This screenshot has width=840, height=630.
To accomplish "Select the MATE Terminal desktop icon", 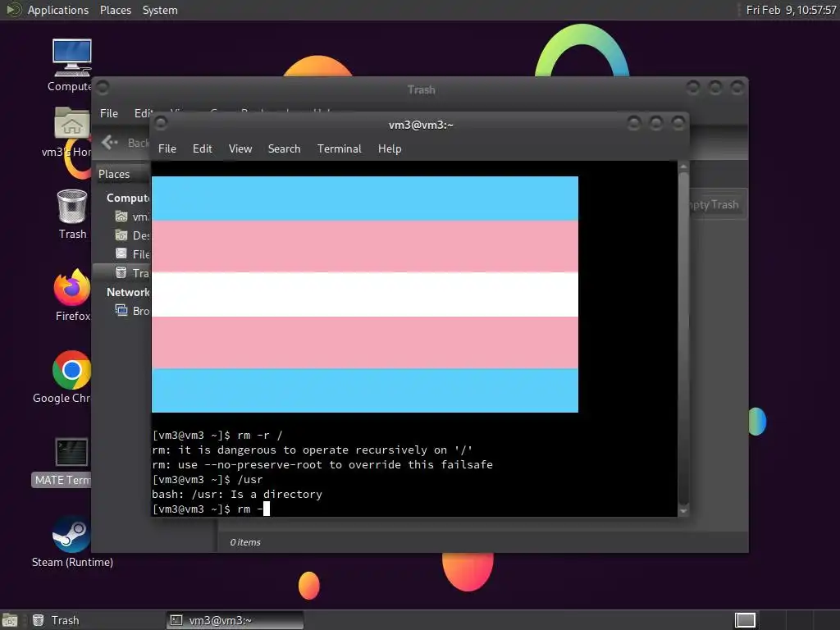I will [x=71, y=452].
